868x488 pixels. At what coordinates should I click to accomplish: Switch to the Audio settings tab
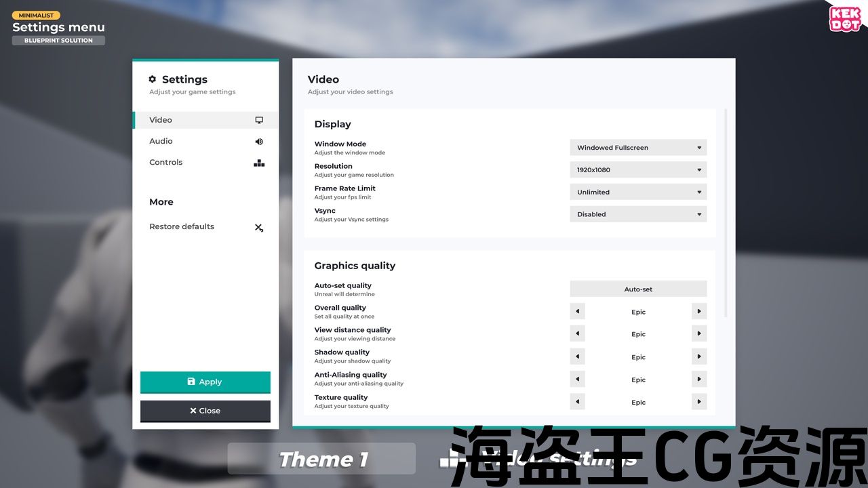[x=161, y=141]
